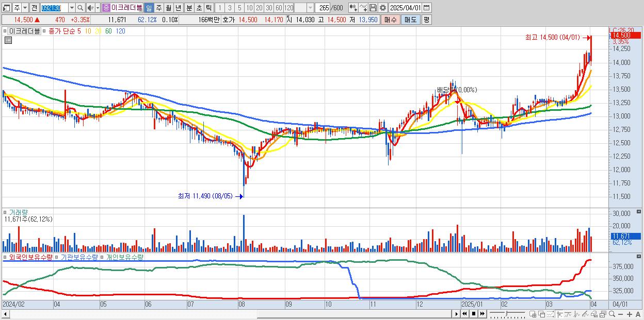The width and height of the screenshot is (644, 320).
Task: Click the crosshair cursor tool icon
Action: coord(559,314)
